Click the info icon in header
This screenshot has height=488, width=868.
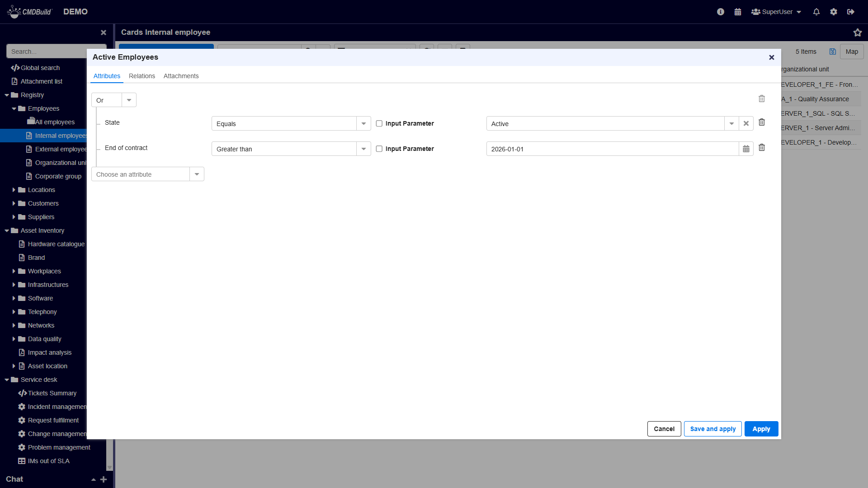tap(721, 12)
